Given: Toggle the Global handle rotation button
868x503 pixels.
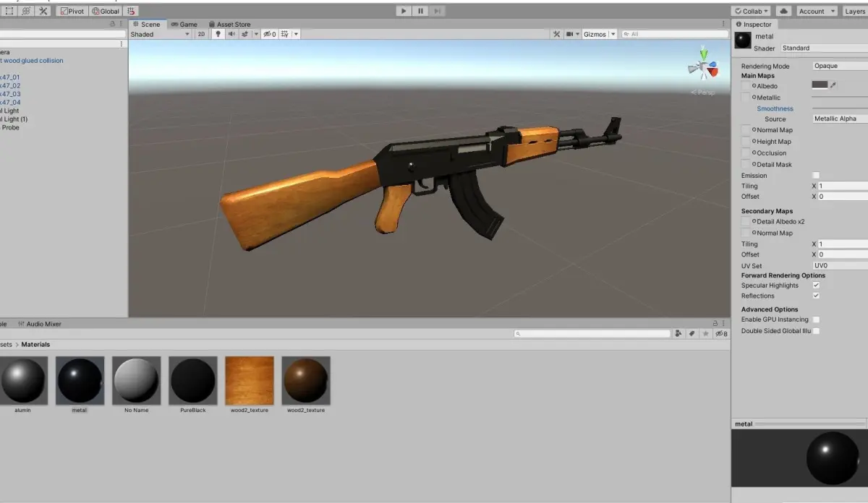Looking at the screenshot, I should [106, 11].
